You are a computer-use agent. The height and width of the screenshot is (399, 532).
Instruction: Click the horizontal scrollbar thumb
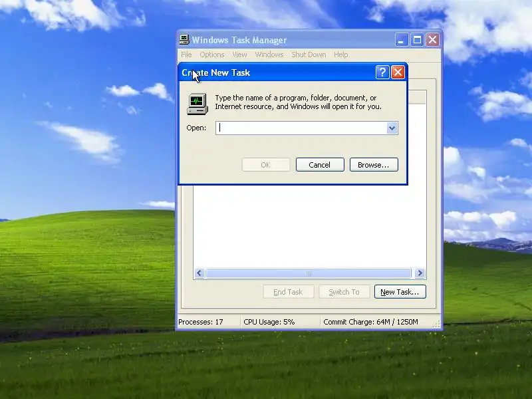coord(308,273)
